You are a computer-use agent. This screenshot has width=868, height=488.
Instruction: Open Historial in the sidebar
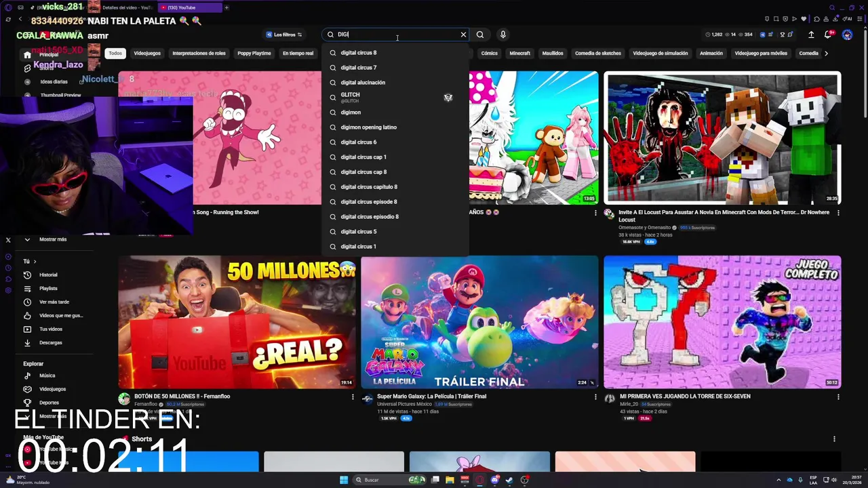click(48, 274)
